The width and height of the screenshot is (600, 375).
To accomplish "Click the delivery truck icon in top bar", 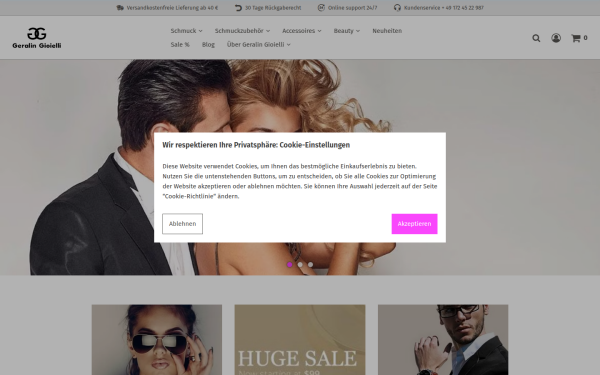I will click(120, 8).
